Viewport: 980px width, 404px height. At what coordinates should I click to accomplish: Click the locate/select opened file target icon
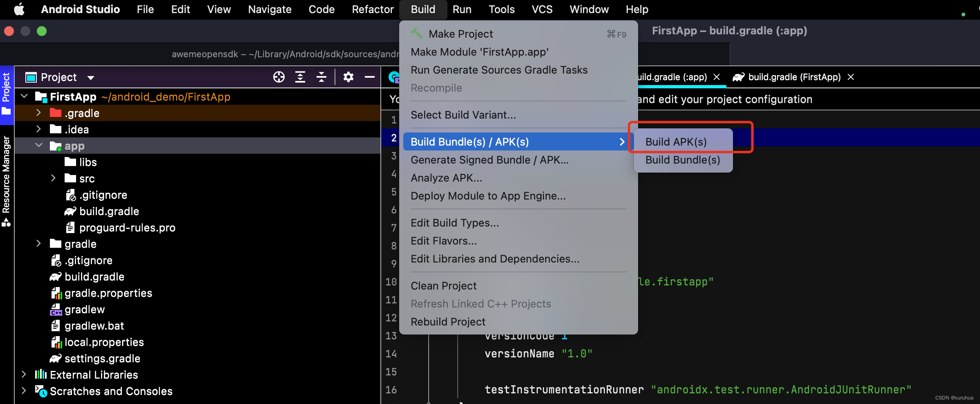pos(279,77)
